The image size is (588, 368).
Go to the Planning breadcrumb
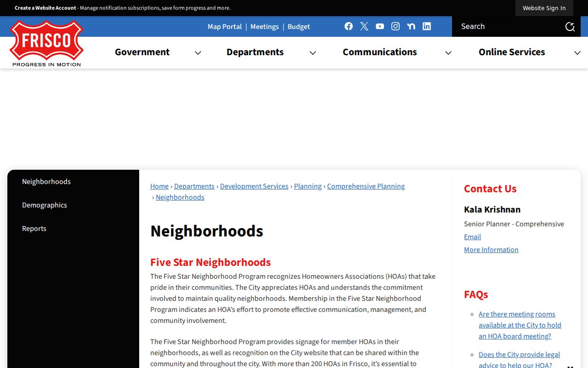pos(308,186)
